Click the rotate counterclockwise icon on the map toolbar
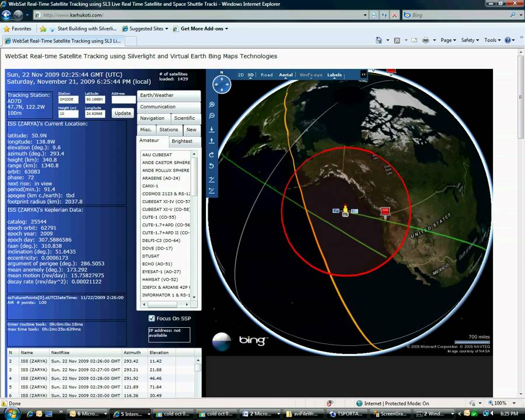Screen dimensions: 525x420 [x=212, y=166]
